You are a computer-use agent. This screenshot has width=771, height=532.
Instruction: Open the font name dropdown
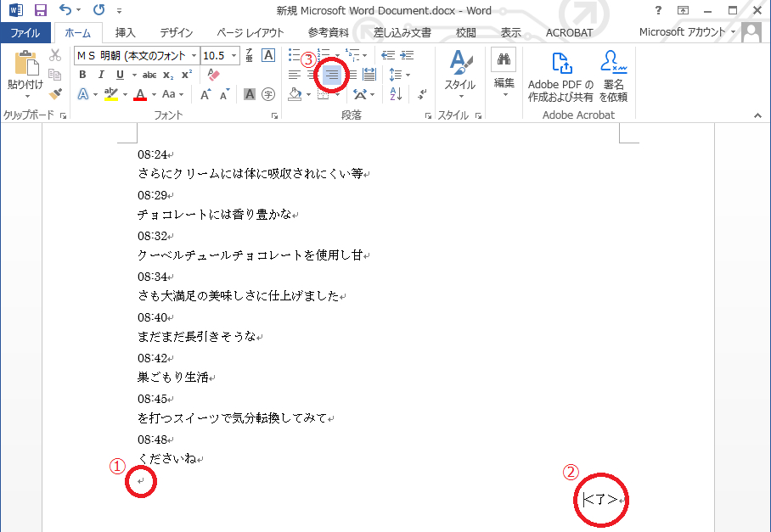[x=194, y=55]
